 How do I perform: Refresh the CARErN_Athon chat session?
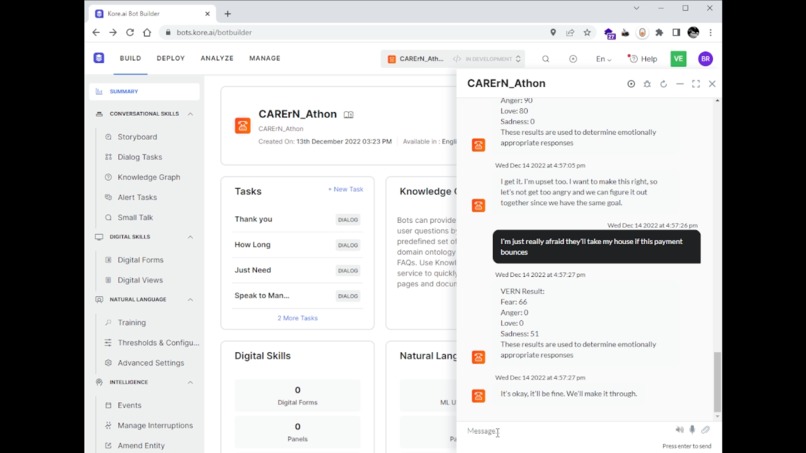pyautogui.click(x=664, y=84)
